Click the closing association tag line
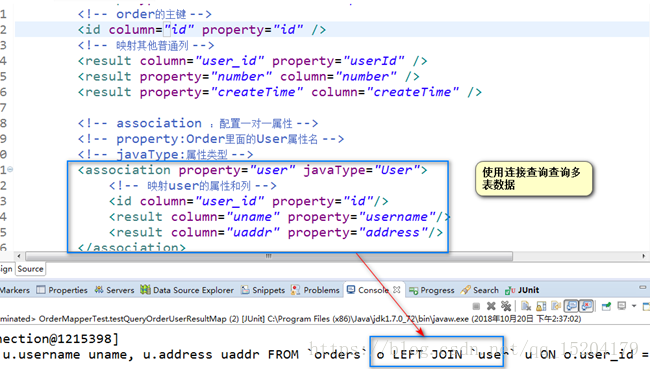The image size is (650, 369). (x=132, y=247)
